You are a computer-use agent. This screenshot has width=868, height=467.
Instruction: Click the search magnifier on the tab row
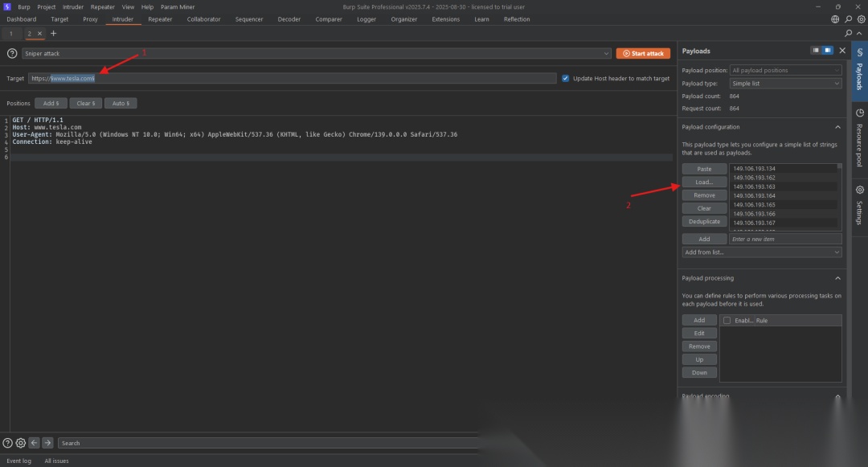(848, 33)
